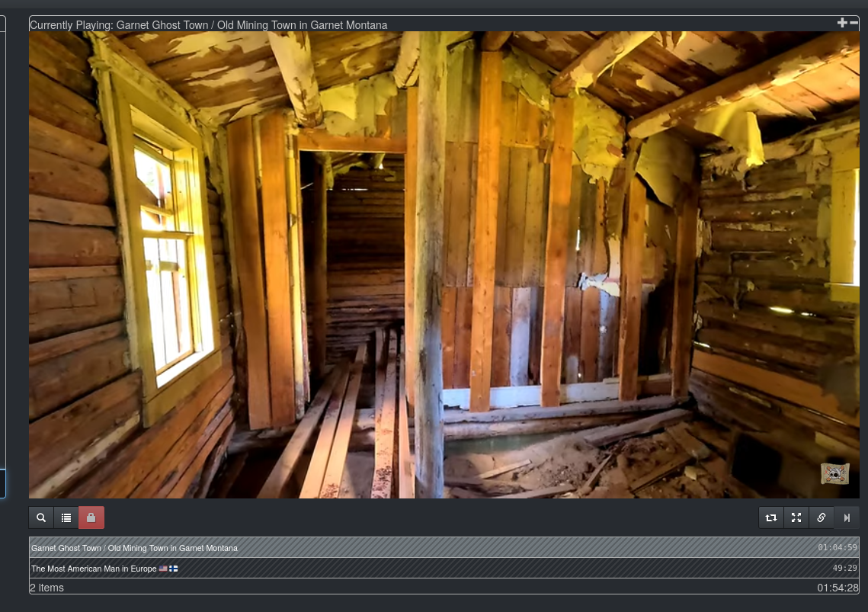The height and width of the screenshot is (612, 868).
Task: Click the video at the central wooden post
Action: 430,267
